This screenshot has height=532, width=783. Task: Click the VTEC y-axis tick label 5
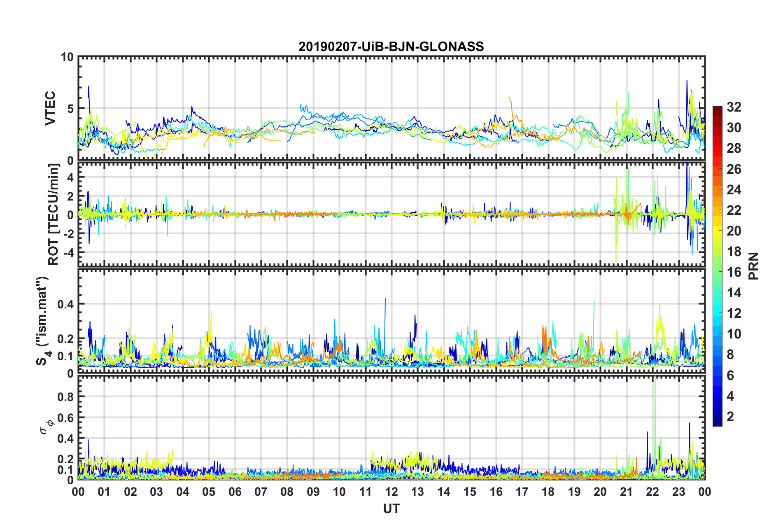pyautogui.click(x=70, y=109)
